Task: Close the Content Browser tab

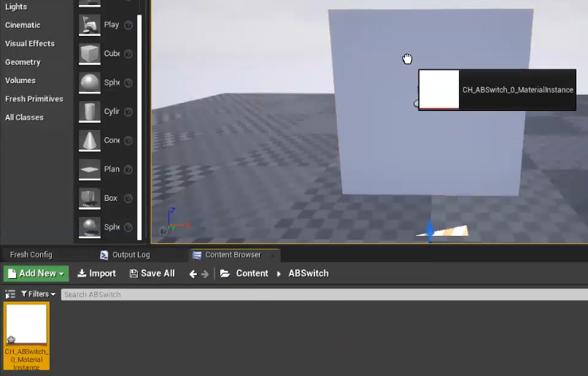Action: 273,256
